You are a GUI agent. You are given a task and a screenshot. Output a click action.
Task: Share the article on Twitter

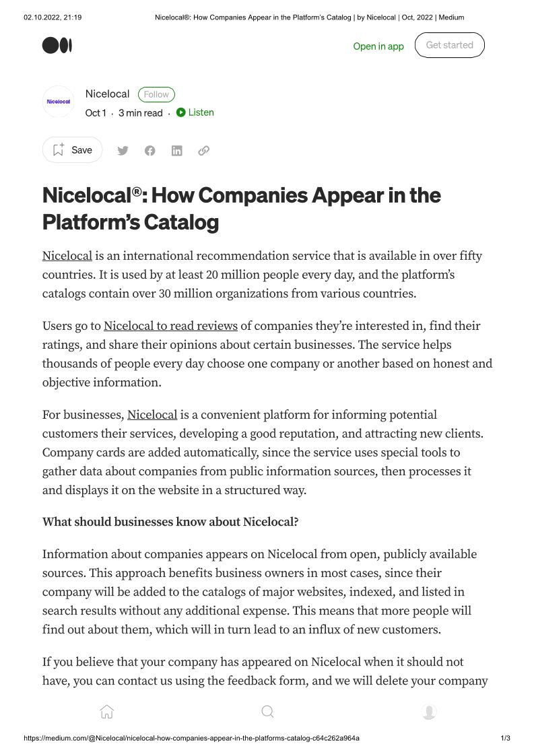[x=123, y=151]
